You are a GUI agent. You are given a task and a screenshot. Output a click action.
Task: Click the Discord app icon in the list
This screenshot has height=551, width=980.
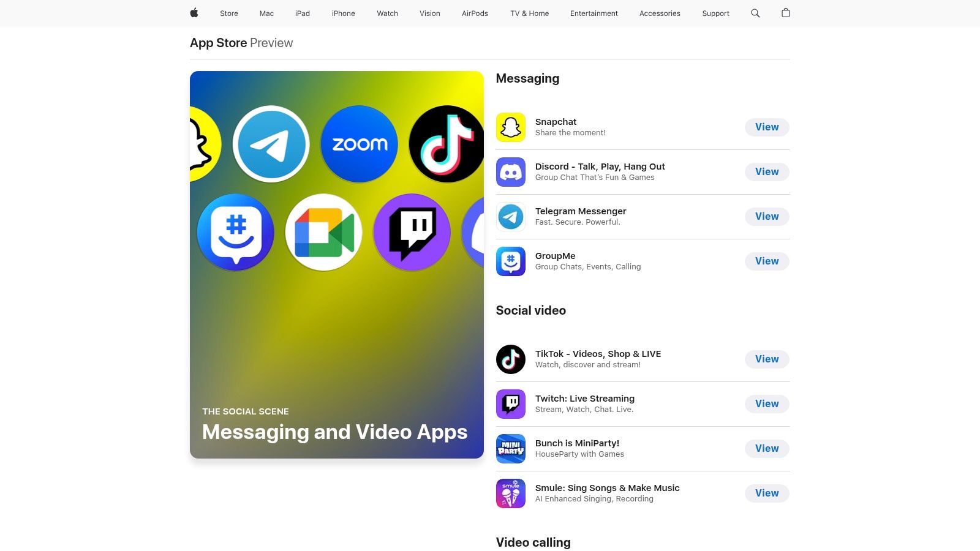511,172
